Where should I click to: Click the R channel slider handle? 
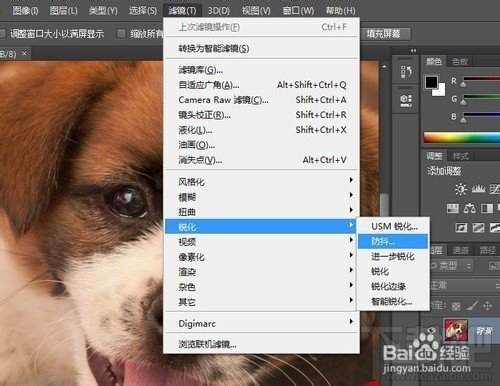[463, 85]
